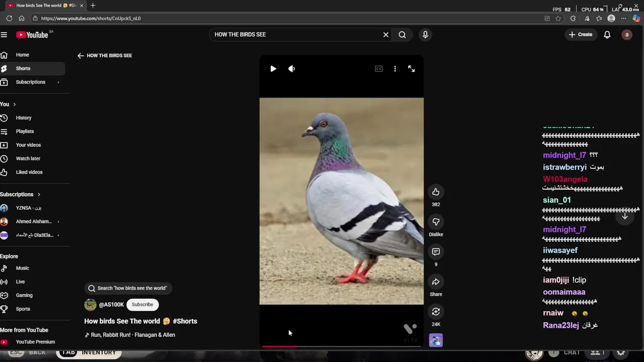Open YouTube Premium link

(x=32, y=342)
